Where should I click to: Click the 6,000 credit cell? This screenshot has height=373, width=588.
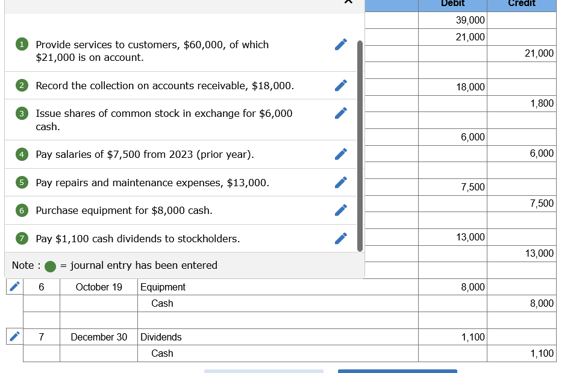[522, 154]
